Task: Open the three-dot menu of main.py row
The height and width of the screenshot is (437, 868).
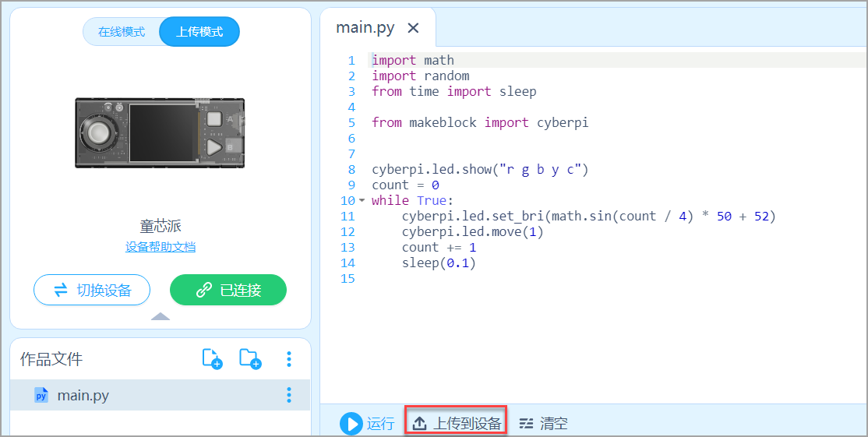Action: [288, 395]
